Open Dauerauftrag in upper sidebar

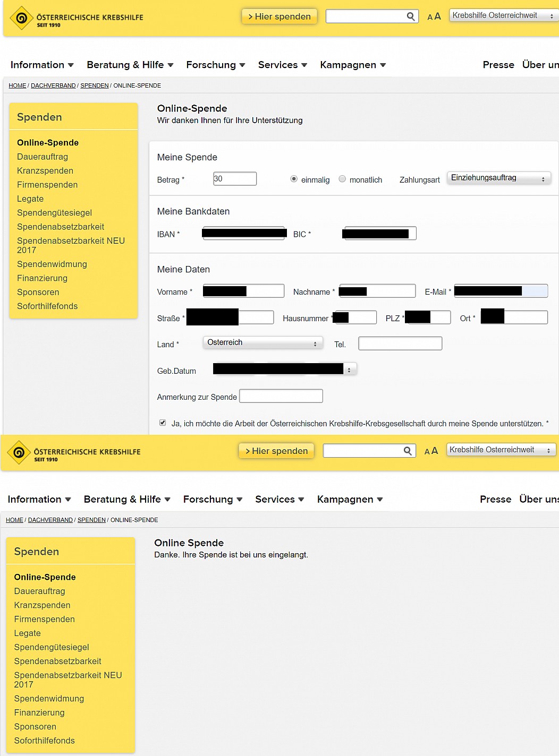pyautogui.click(x=43, y=157)
